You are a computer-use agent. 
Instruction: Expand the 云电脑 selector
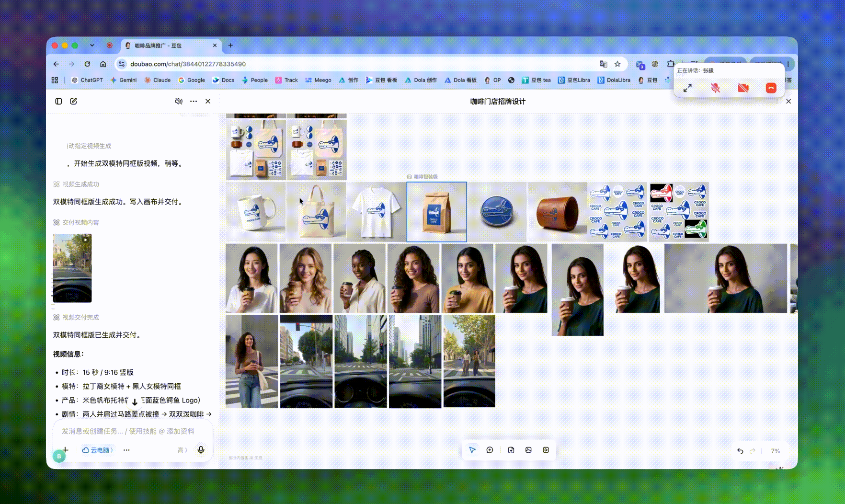pyautogui.click(x=98, y=450)
